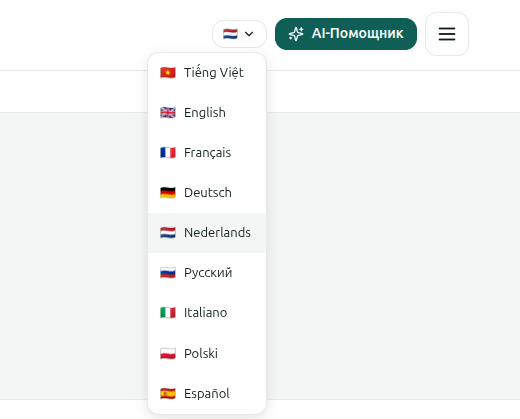Click the French flag icon
The image size is (520, 419).
(x=168, y=152)
